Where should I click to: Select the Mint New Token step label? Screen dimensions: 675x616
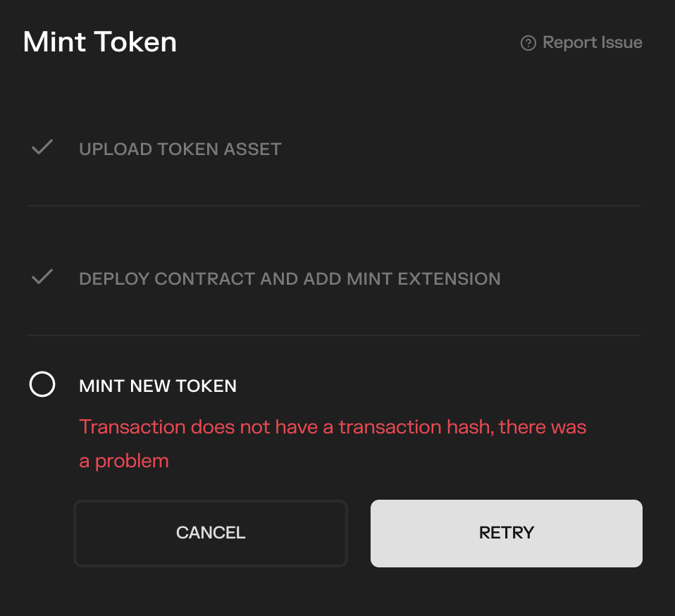coord(158,386)
